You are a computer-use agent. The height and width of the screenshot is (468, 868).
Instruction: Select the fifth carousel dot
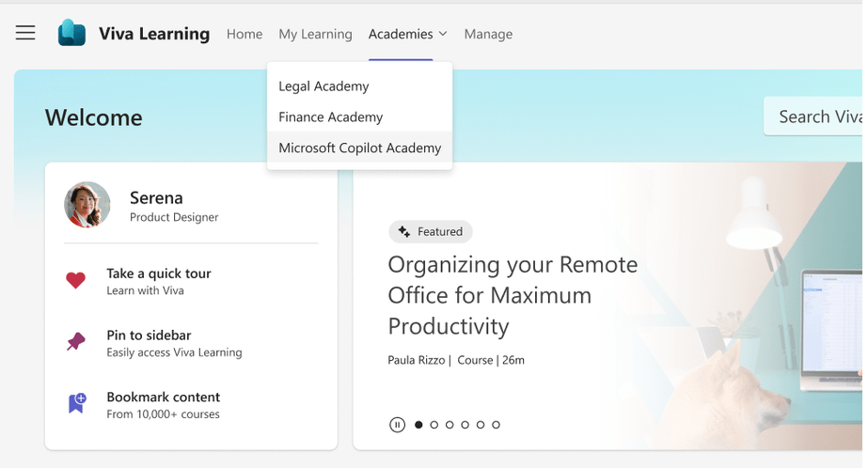pyautogui.click(x=481, y=425)
